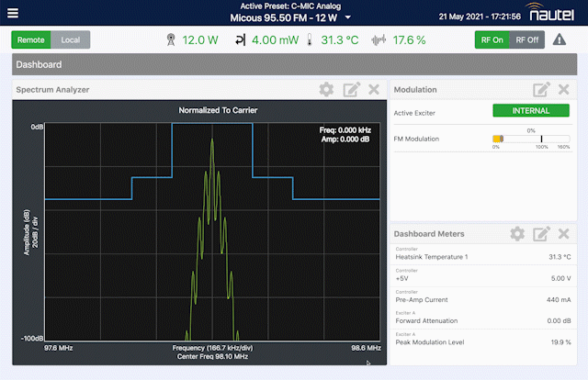Viewport: 588px width, 380px height.
Task: Click the 98.6 MHz axis label
Action: [x=366, y=348]
